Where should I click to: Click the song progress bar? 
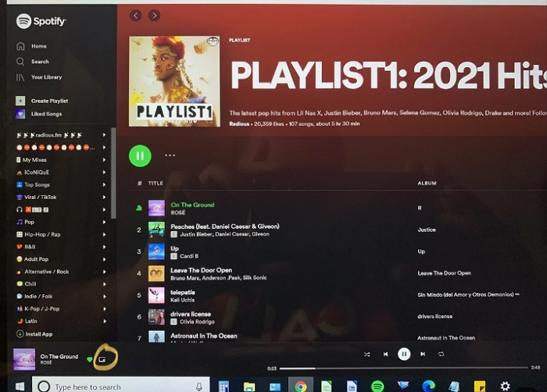404,368
